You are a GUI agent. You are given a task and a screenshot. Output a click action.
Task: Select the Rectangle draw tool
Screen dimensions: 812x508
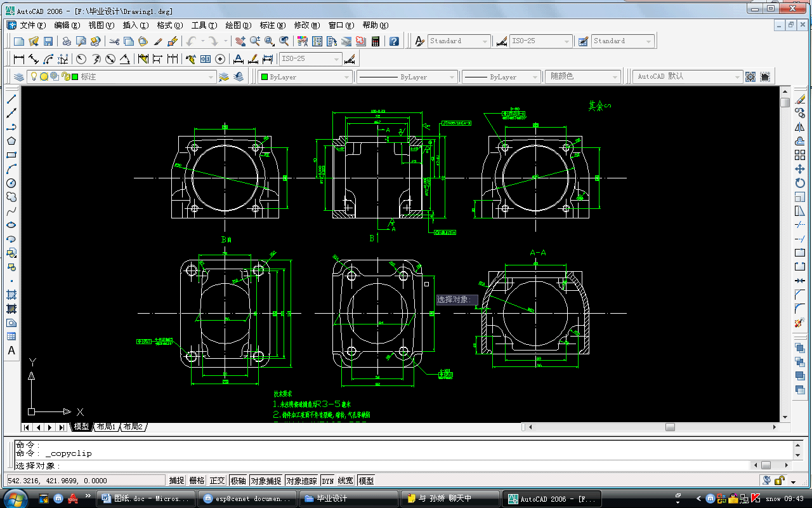tap(11, 155)
